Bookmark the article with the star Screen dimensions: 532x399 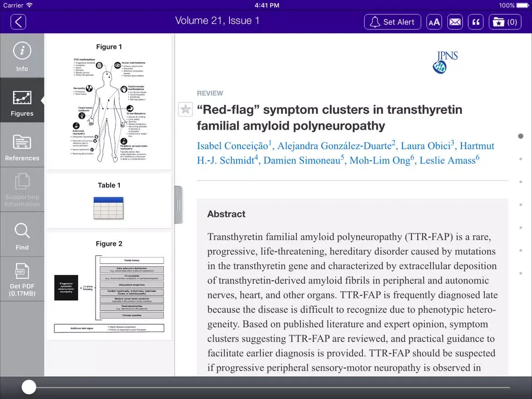185,109
